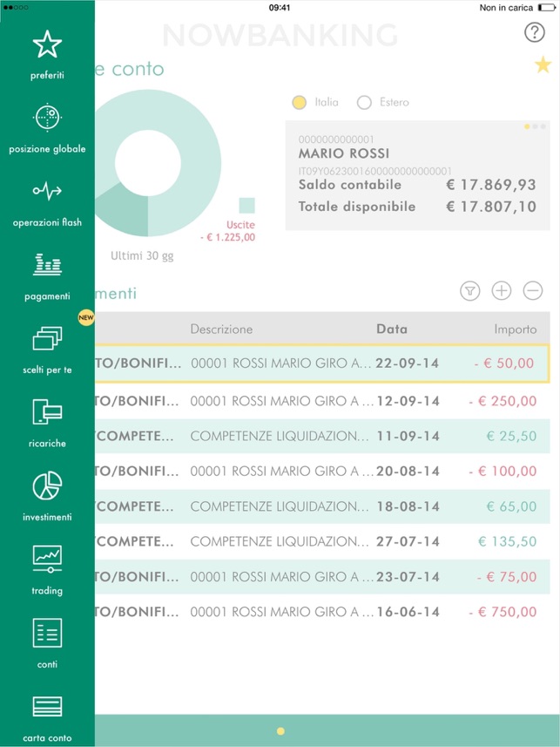Open the MARIO ROSSI account card

pyautogui.click(x=417, y=175)
